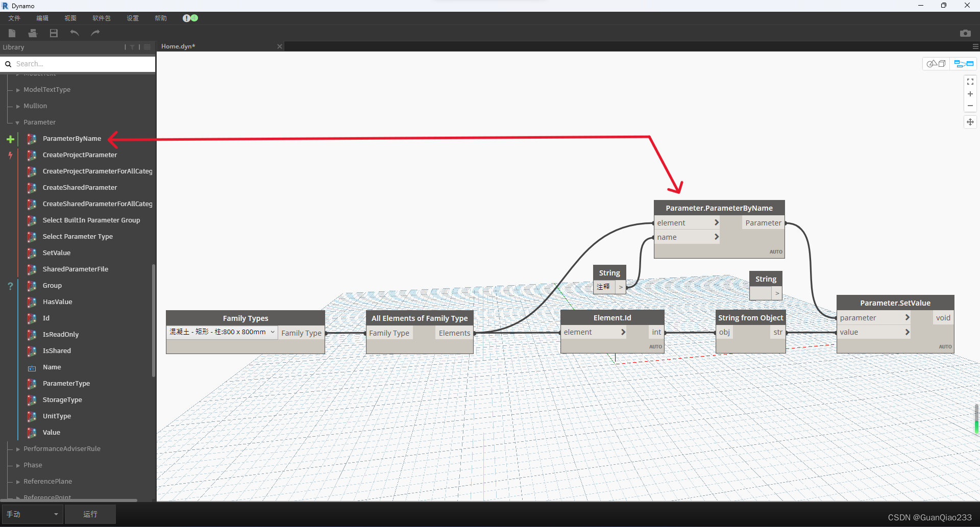This screenshot has width=980, height=527.
Task: Redo the last undone action
Action: tap(95, 33)
